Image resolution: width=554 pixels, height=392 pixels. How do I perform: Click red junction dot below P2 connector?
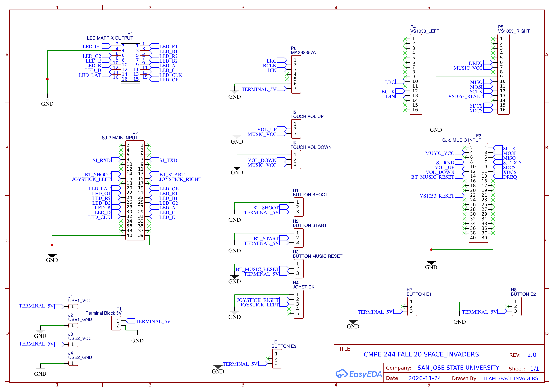tap(52, 245)
